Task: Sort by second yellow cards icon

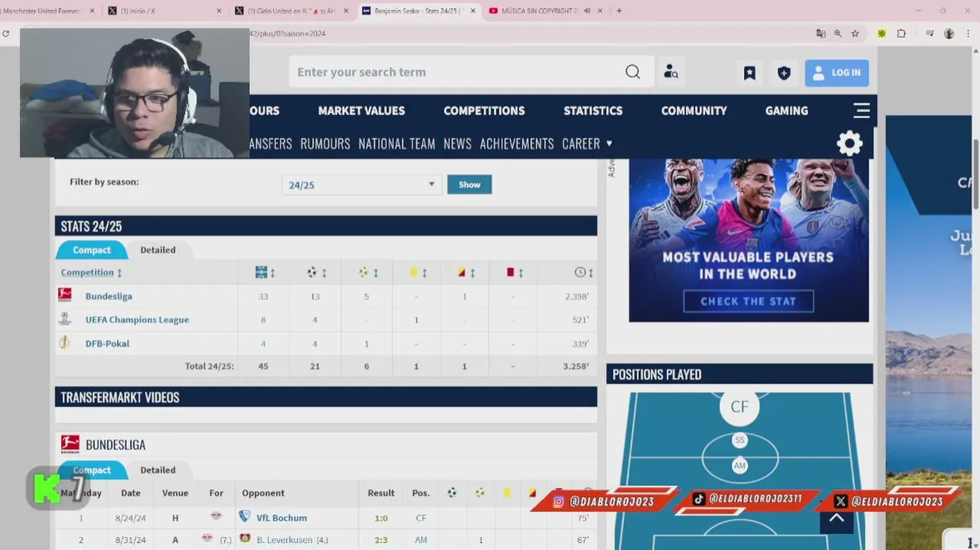Action: 461,272
